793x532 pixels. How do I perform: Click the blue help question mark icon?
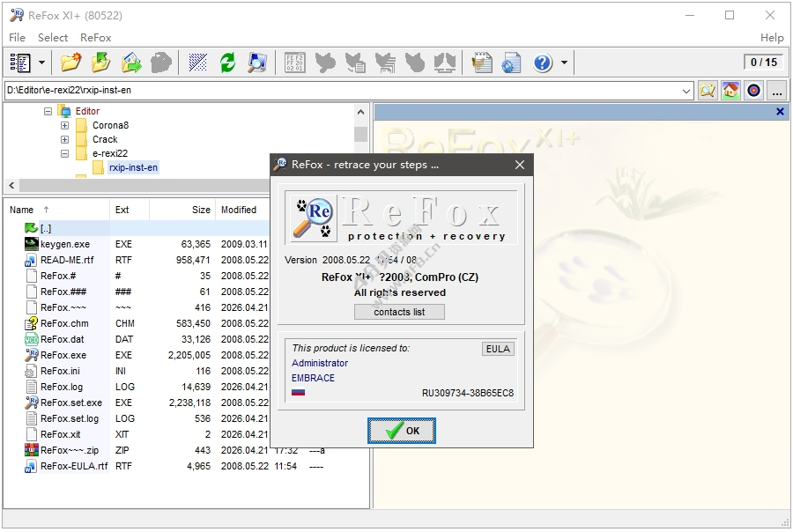pyautogui.click(x=543, y=63)
